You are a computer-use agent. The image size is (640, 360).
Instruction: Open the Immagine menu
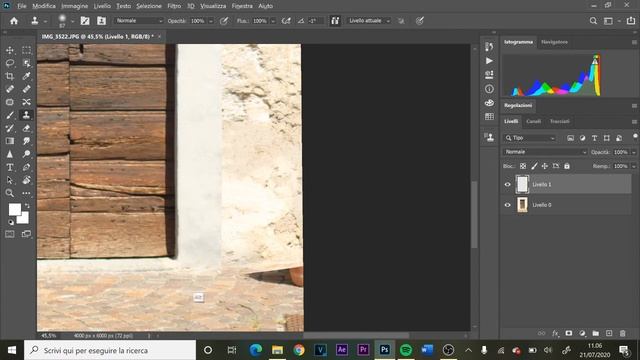[x=74, y=6]
